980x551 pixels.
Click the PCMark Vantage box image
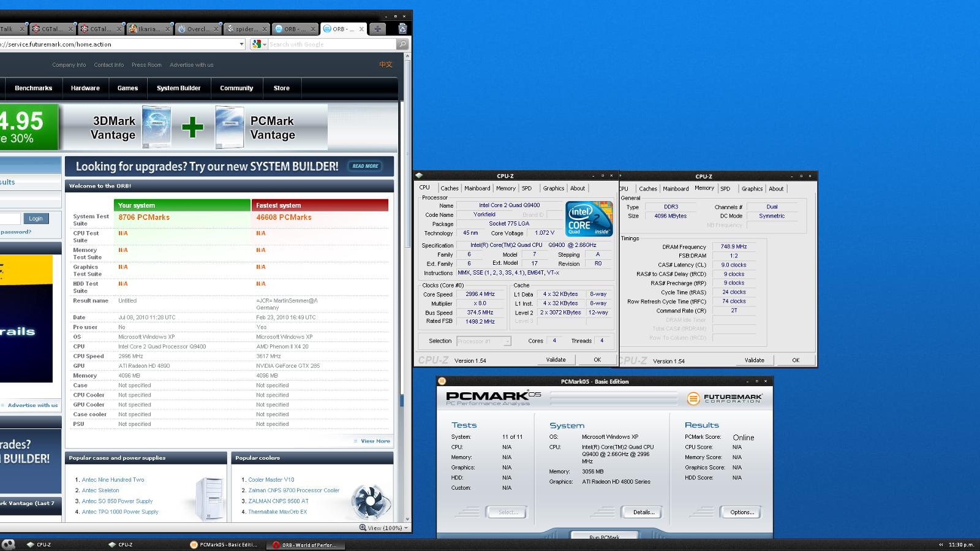tap(230, 127)
